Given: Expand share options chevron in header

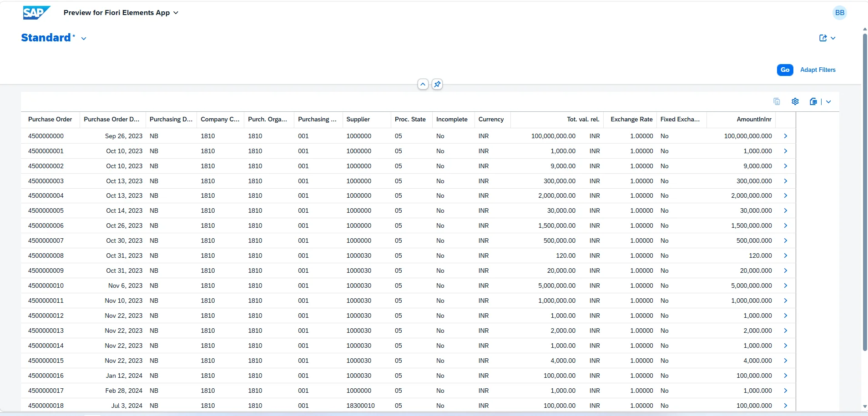Looking at the screenshot, I should (x=833, y=38).
